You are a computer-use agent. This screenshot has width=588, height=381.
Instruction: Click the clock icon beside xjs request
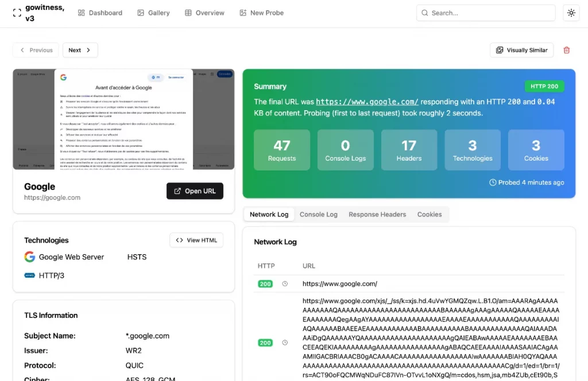(285, 343)
